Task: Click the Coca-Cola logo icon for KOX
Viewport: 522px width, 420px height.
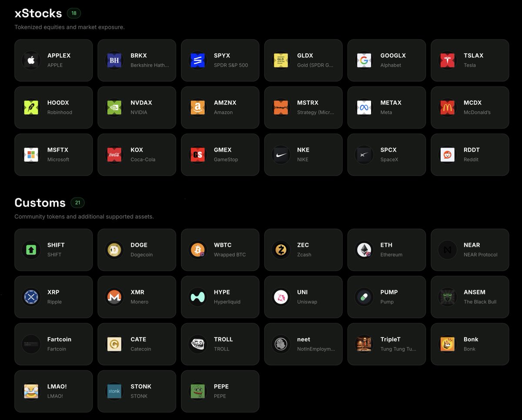Action: (114, 155)
